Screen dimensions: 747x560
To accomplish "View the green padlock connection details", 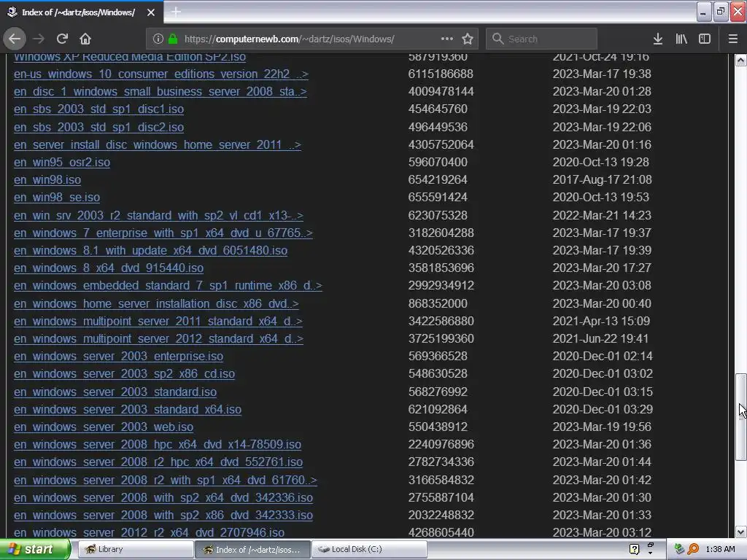I will pos(172,39).
